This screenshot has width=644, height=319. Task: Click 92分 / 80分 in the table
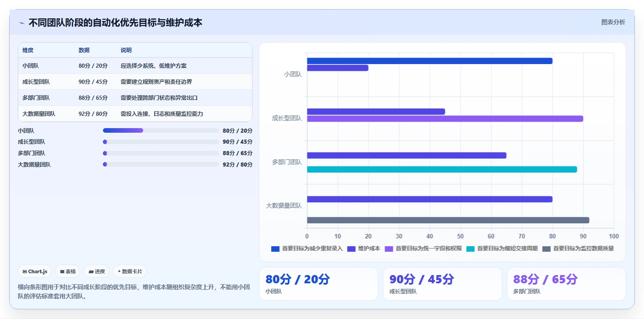click(x=93, y=114)
